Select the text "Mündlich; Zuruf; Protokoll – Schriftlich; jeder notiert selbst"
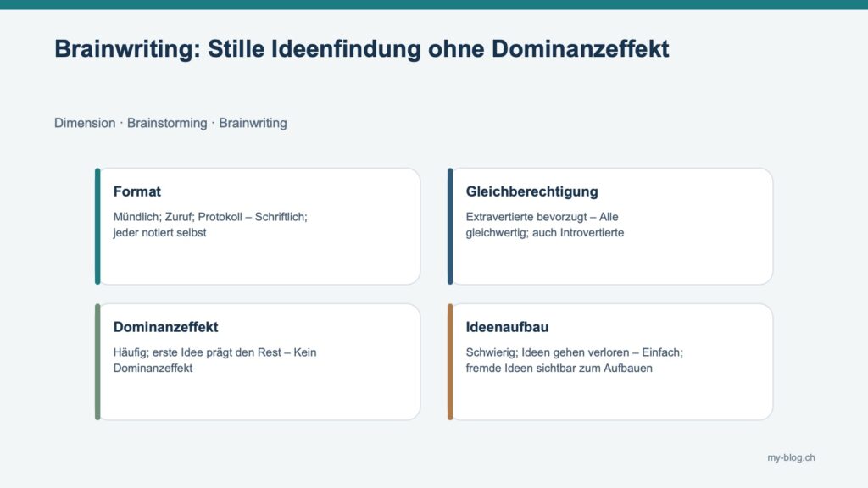Viewport: 868px width, 488px height. click(210, 225)
